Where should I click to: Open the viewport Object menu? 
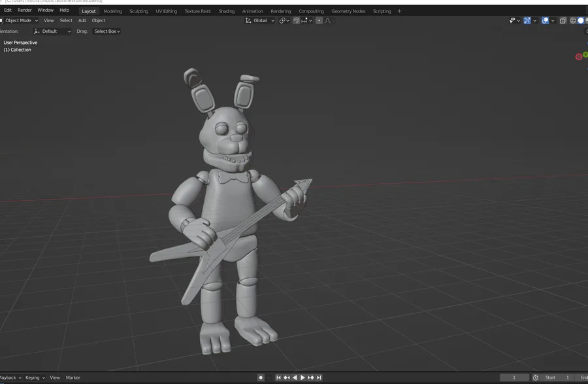pyautogui.click(x=98, y=21)
